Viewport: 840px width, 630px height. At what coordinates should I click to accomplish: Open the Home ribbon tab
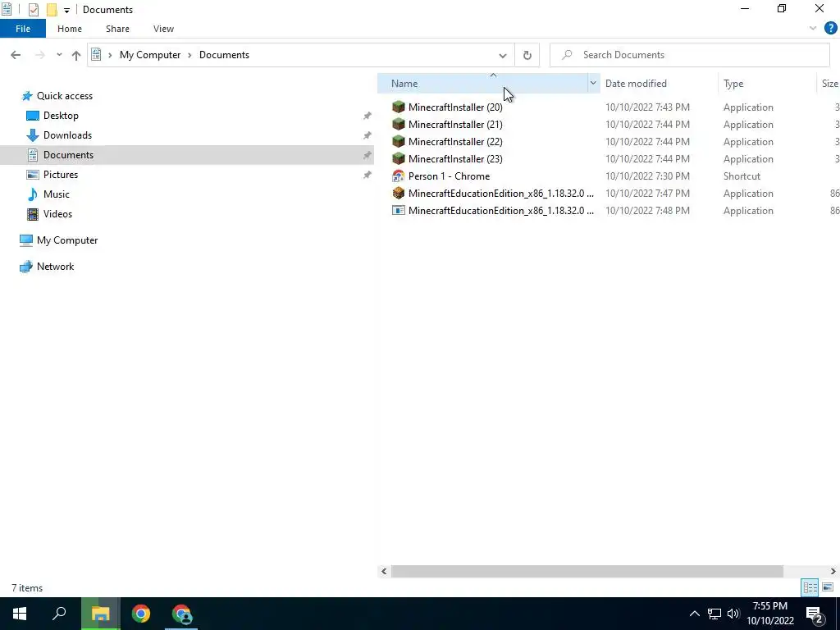(70, 29)
